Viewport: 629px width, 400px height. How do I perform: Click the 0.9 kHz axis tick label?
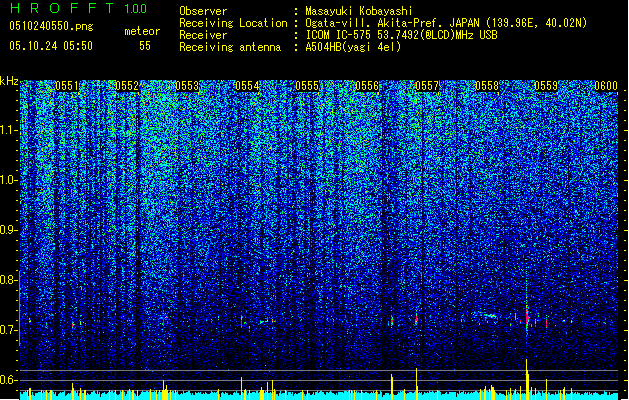[8, 230]
